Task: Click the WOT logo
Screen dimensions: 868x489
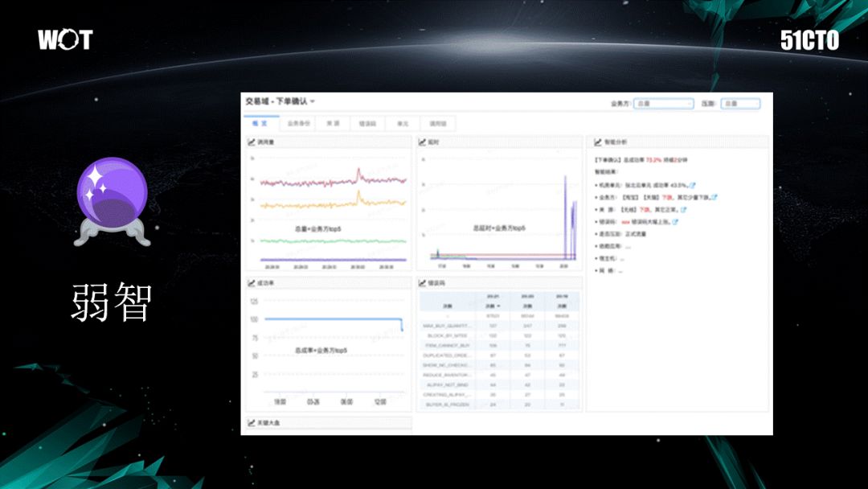Action: click(65, 39)
